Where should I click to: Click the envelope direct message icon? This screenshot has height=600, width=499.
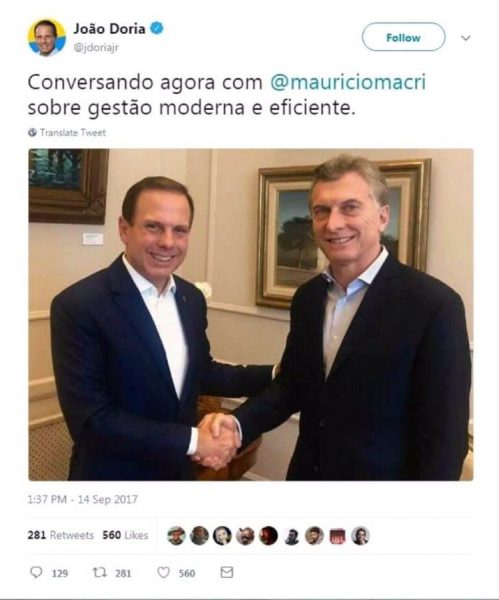[x=227, y=572]
